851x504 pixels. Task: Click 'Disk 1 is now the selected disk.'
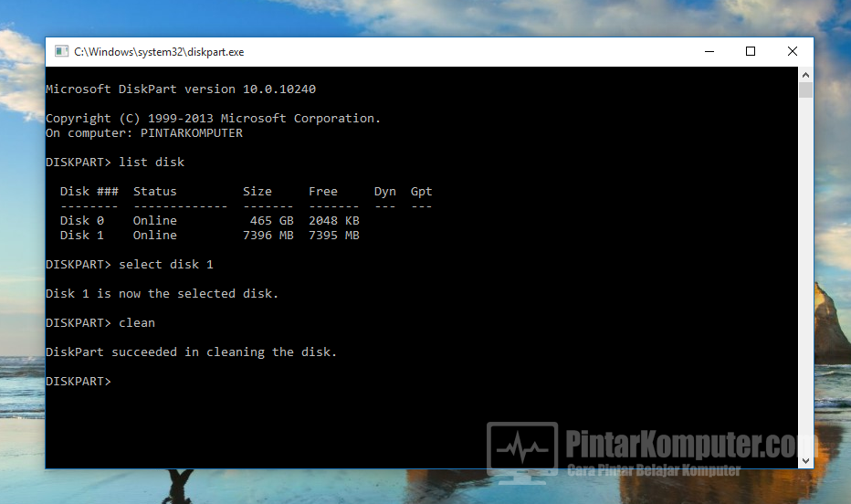point(162,294)
